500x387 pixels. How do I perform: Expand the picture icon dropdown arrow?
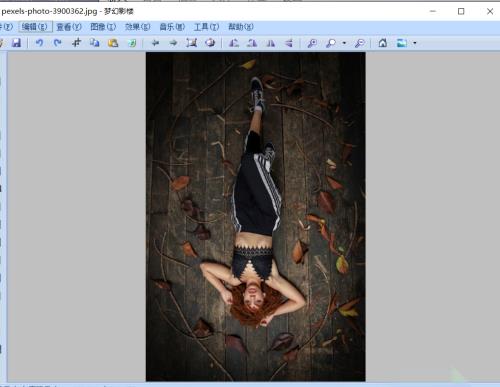pyautogui.click(x=415, y=43)
